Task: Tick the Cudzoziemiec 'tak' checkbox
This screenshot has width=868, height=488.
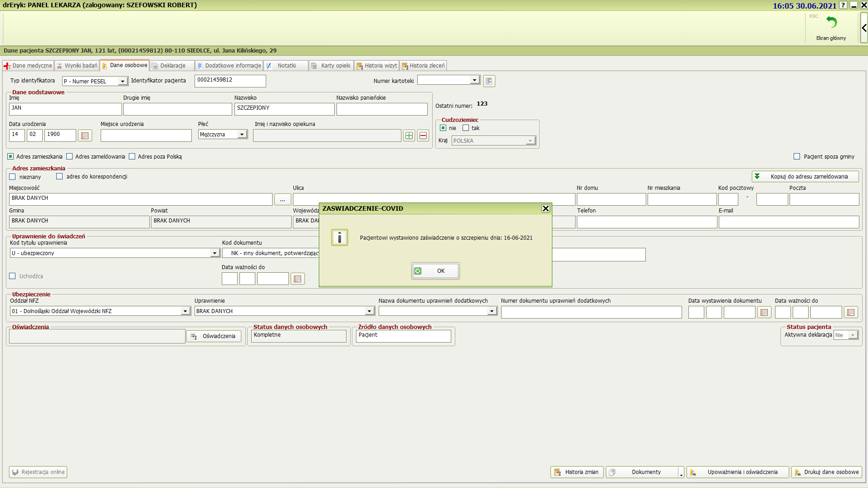Action: pos(466,128)
